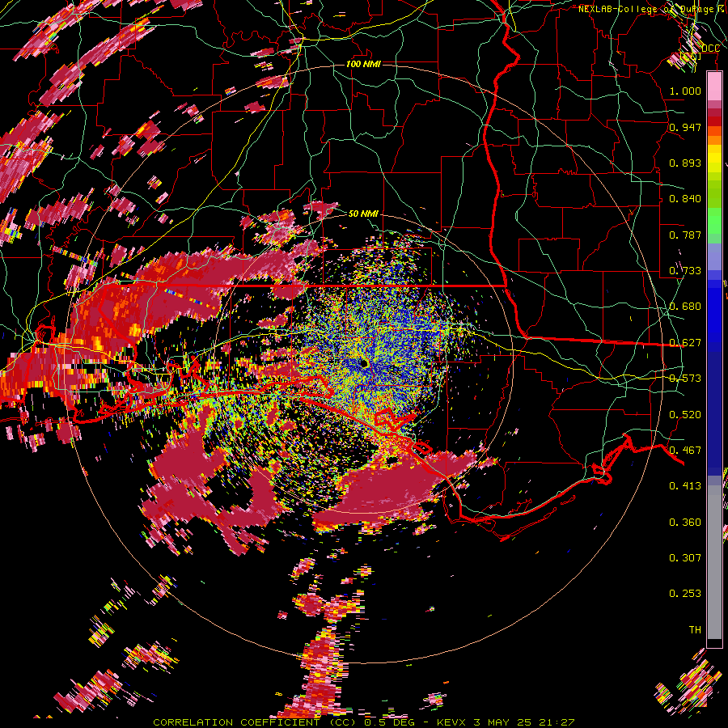
Task: Click the 0.253 legend value
Action: click(x=685, y=594)
